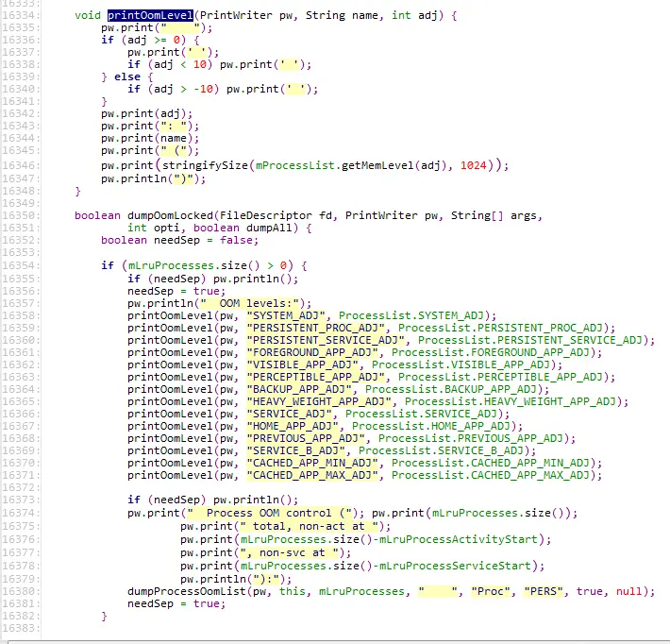Click "pw.println(")");" on line 16347
Viewport: 670px width, 644px height.
click(x=154, y=179)
